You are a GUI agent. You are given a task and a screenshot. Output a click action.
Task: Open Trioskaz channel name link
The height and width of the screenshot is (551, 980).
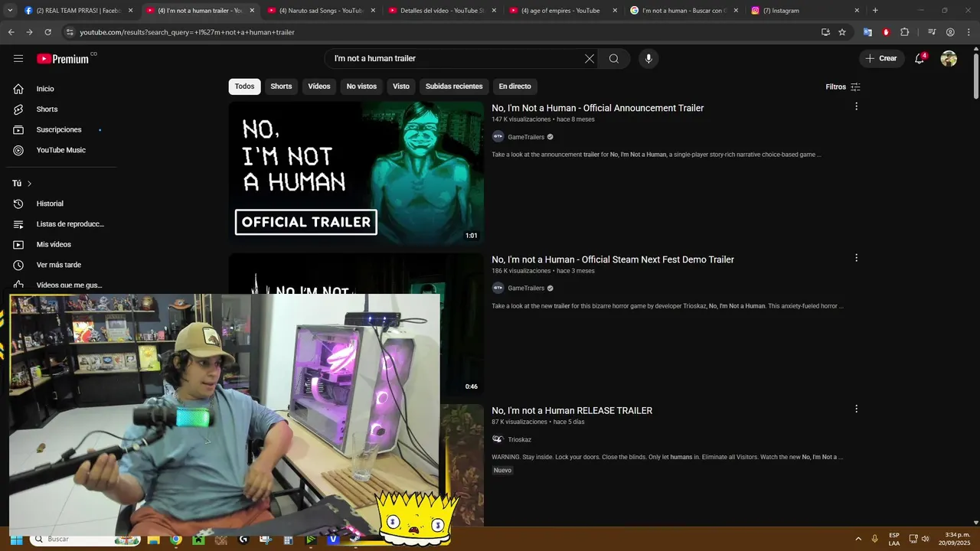(519, 439)
